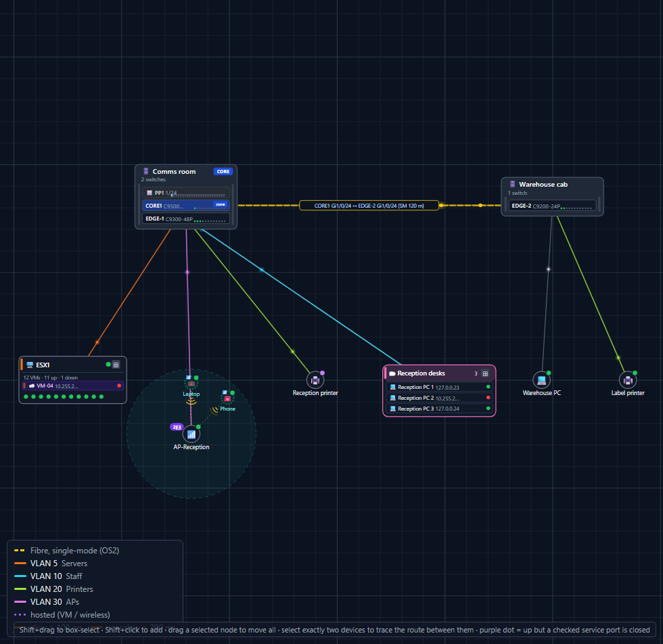Click the '12 VMs · 11 up · 1 down' summary
Viewport: 663px width, 644px height.
coord(50,377)
